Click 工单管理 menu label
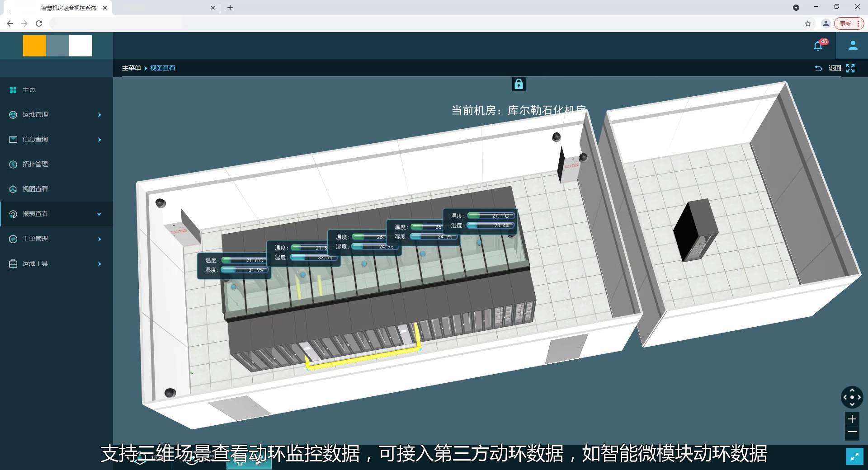 (35, 239)
